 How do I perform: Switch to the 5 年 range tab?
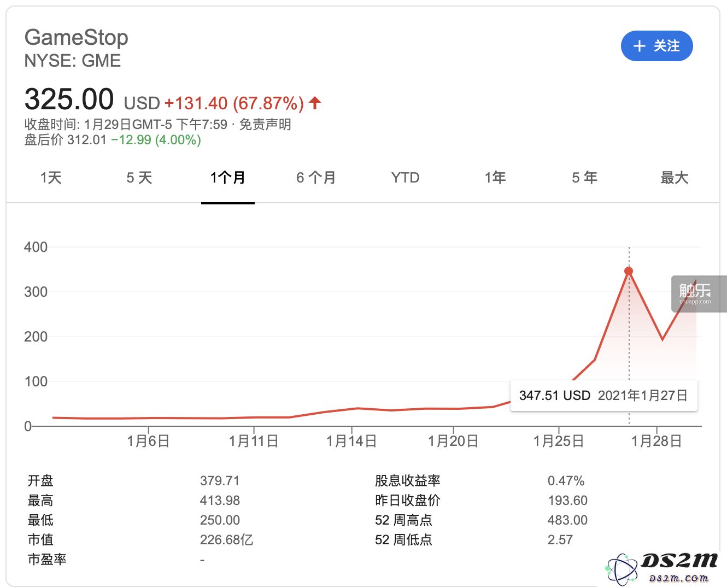(584, 178)
